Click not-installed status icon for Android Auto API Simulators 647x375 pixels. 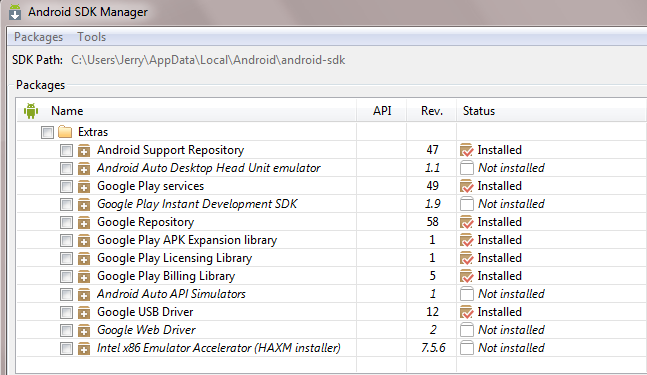[x=467, y=294]
